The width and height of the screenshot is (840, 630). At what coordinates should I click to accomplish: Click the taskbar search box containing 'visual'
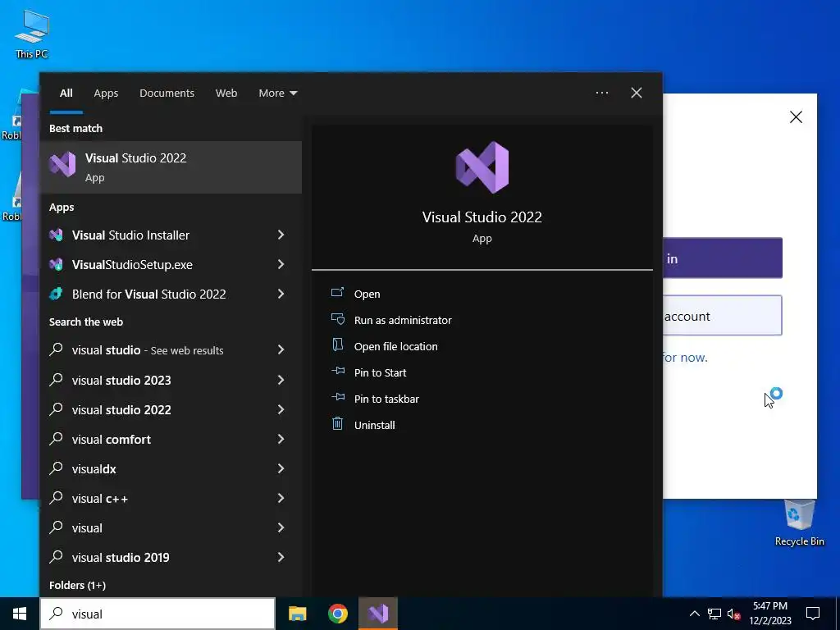[157, 614]
